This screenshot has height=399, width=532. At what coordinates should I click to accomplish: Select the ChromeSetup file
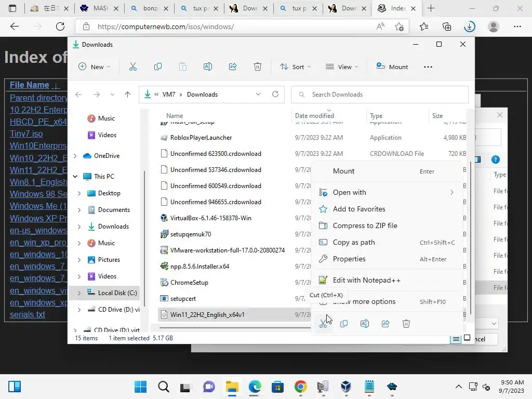coord(189,282)
